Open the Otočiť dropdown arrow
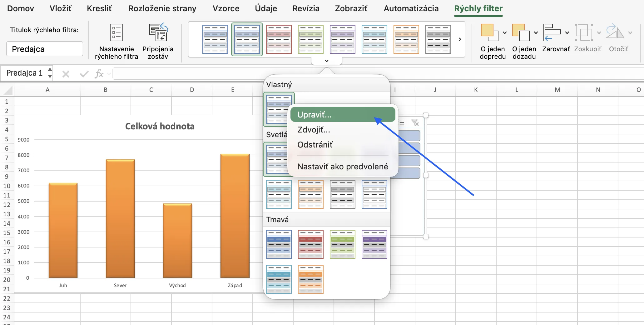Screen dimensions: 644x325 point(630,32)
